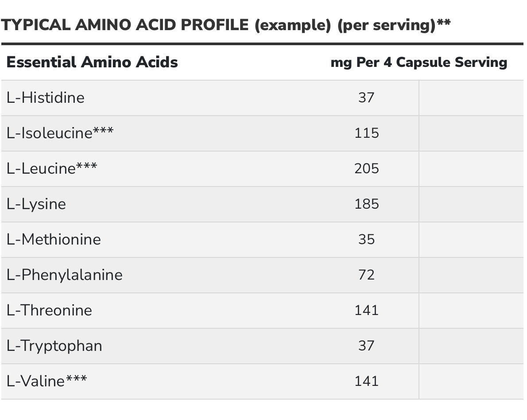The image size is (527, 420).
Task: Select the L-Threonine row label
Action: (49, 310)
